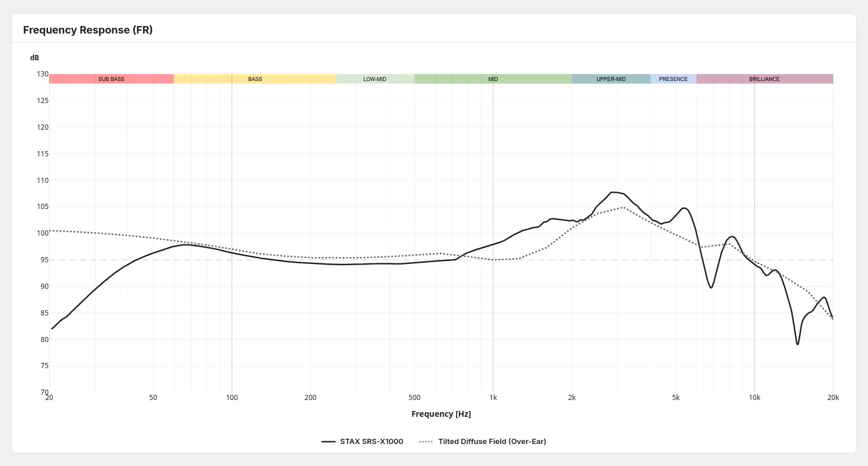
Task: Click the MID frequency band
Action: (493, 79)
